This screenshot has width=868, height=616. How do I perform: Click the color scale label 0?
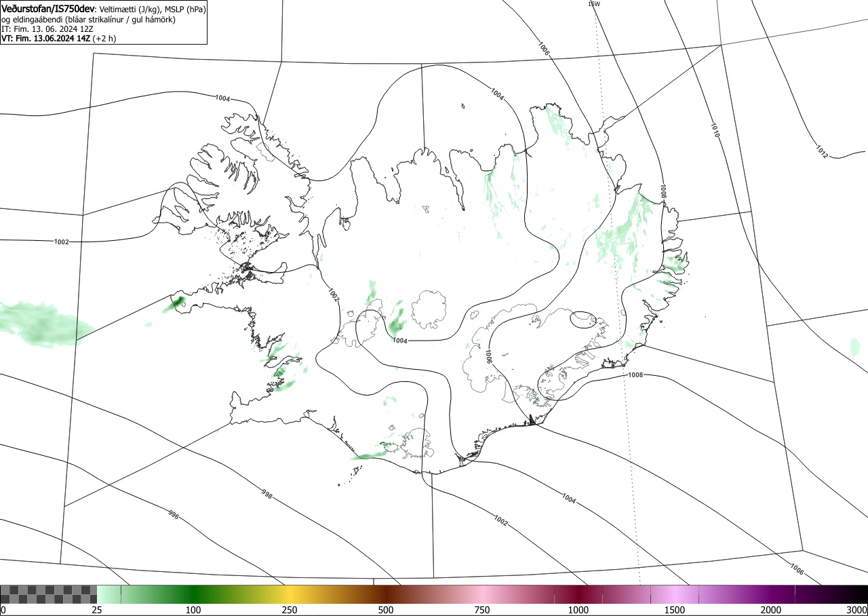[3, 610]
